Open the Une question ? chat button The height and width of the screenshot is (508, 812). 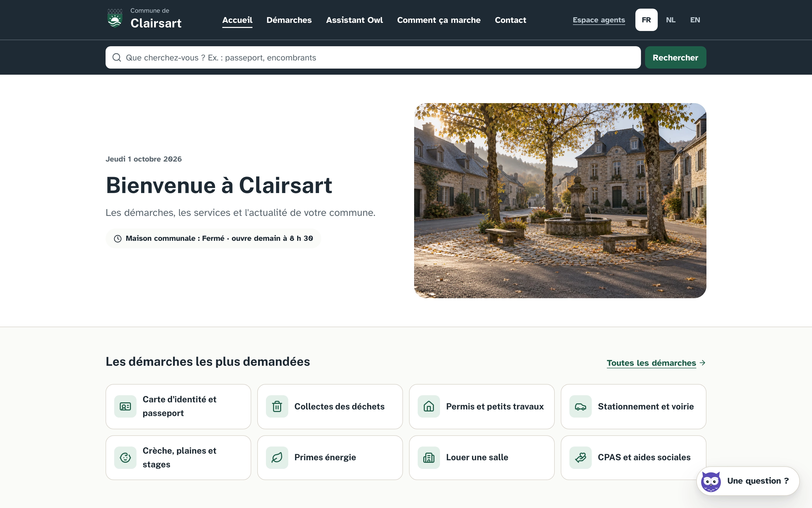click(748, 481)
